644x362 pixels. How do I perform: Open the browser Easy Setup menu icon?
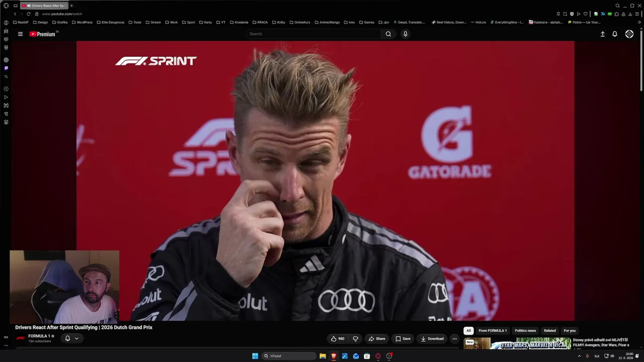637,14
